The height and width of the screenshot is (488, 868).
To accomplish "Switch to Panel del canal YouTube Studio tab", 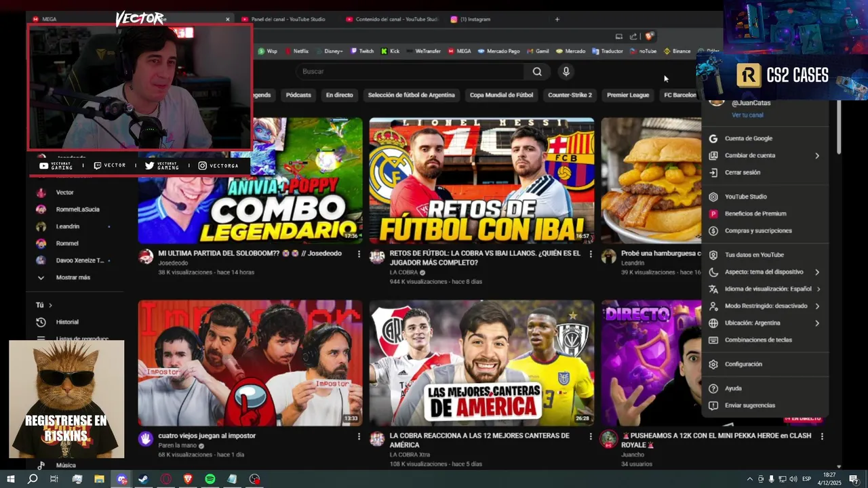I will [x=288, y=19].
